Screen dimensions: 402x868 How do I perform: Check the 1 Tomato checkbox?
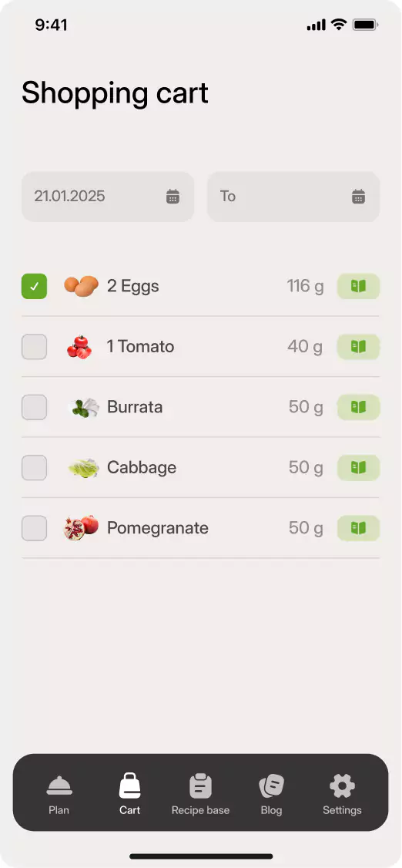(35, 347)
